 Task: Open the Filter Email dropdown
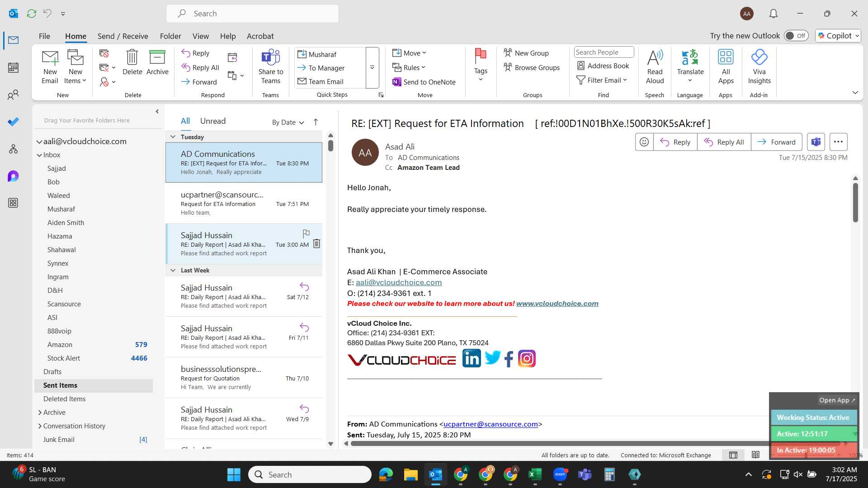point(601,80)
